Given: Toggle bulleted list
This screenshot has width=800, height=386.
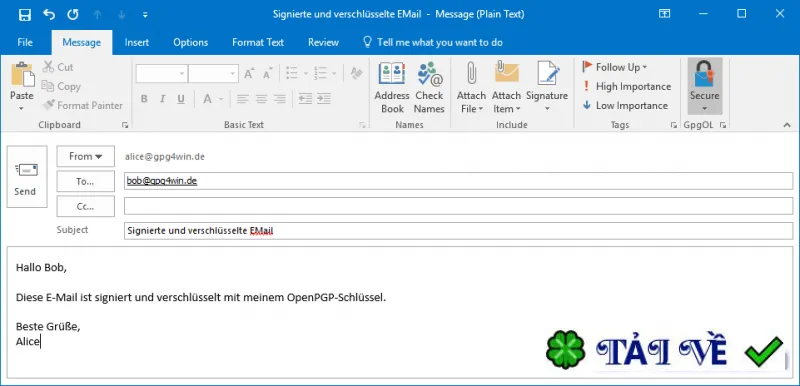Looking at the screenshot, I should pyautogui.click(x=292, y=73).
